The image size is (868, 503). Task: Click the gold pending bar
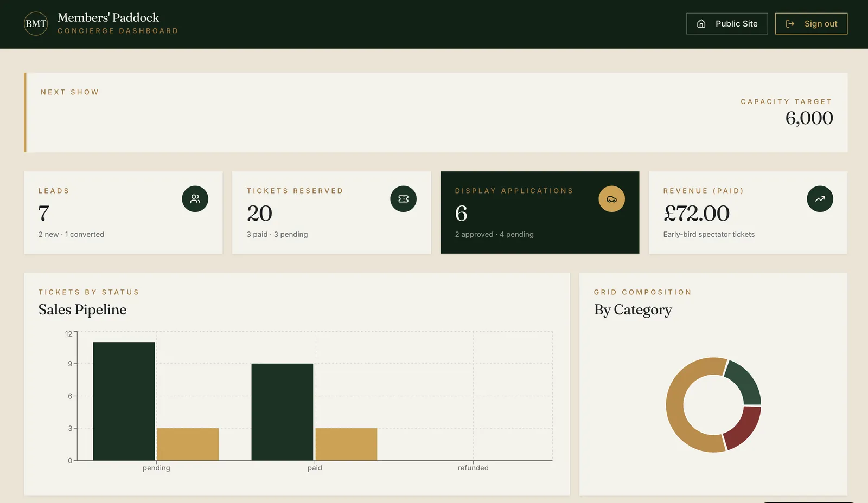pyautogui.click(x=188, y=444)
